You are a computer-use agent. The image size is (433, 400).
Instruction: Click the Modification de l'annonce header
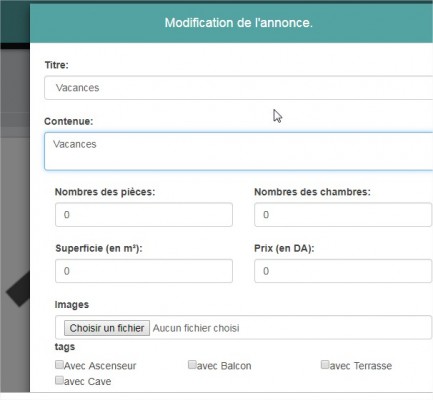[239, 23]
